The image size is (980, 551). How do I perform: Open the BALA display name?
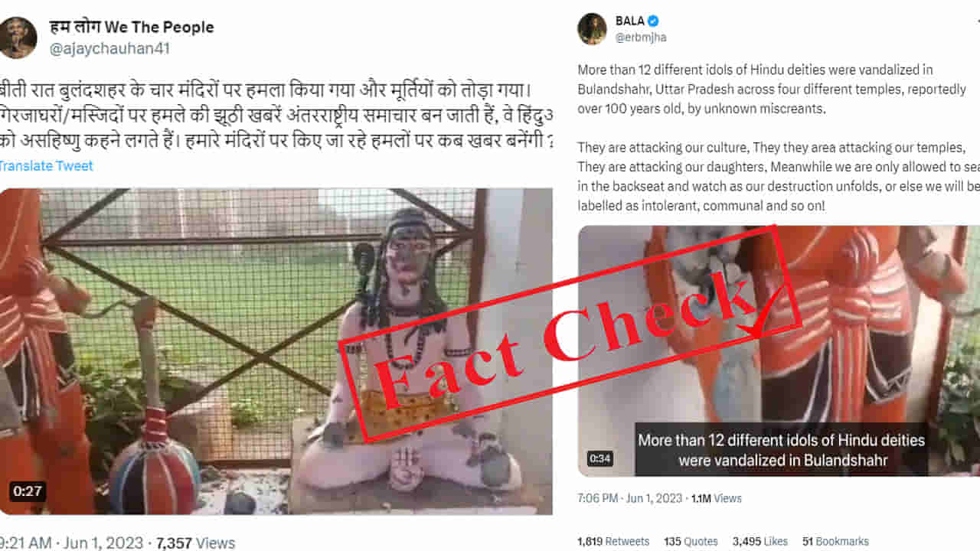629,21
